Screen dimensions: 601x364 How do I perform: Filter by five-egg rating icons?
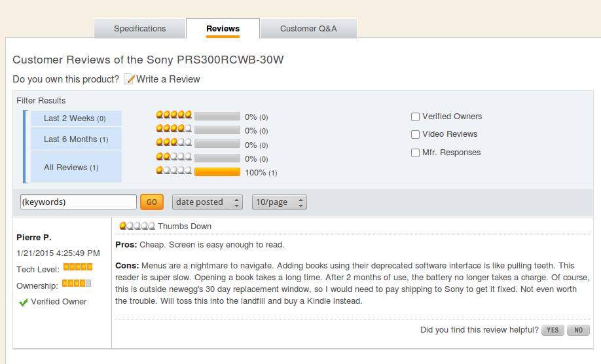click(x=173, y=115)
